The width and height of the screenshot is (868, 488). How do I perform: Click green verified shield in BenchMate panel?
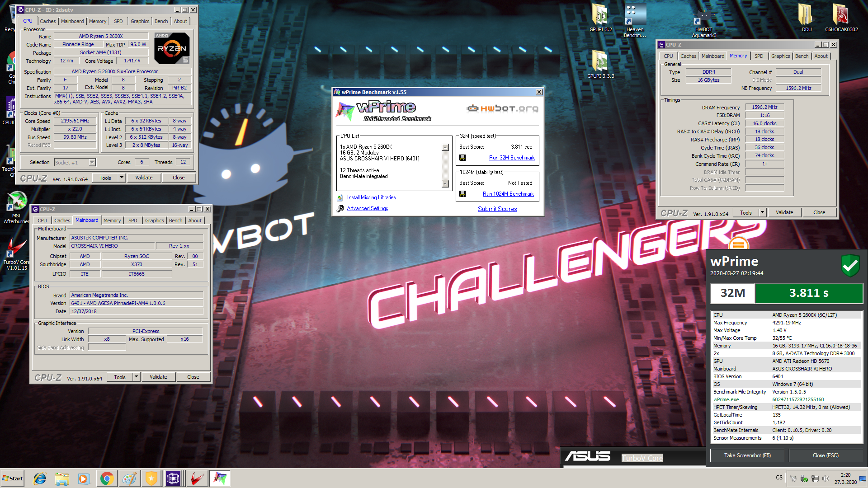[850, 266]
